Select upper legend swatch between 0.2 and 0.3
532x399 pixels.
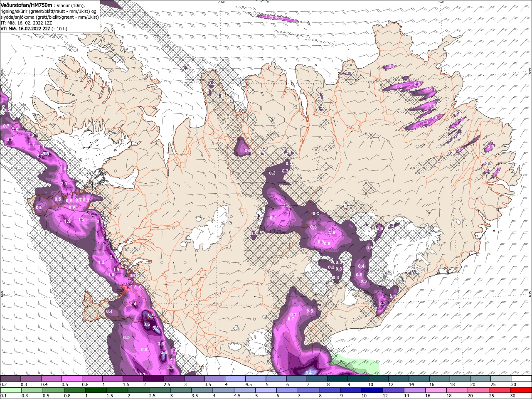pos(10,379)
